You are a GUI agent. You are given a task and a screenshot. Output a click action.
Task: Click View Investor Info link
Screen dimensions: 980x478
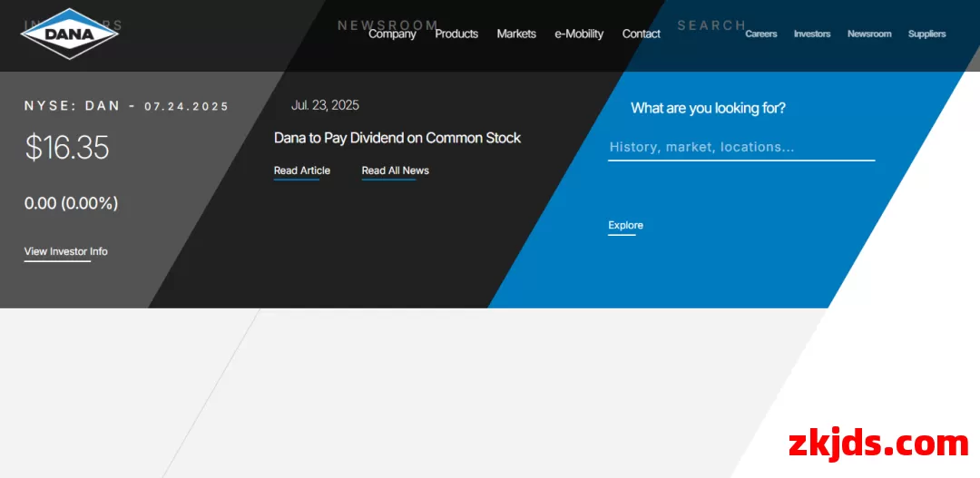65,251
